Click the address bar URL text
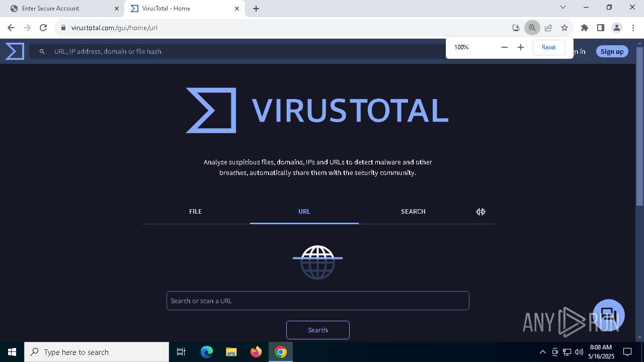 pyautogui.click(x=114, y=28)
